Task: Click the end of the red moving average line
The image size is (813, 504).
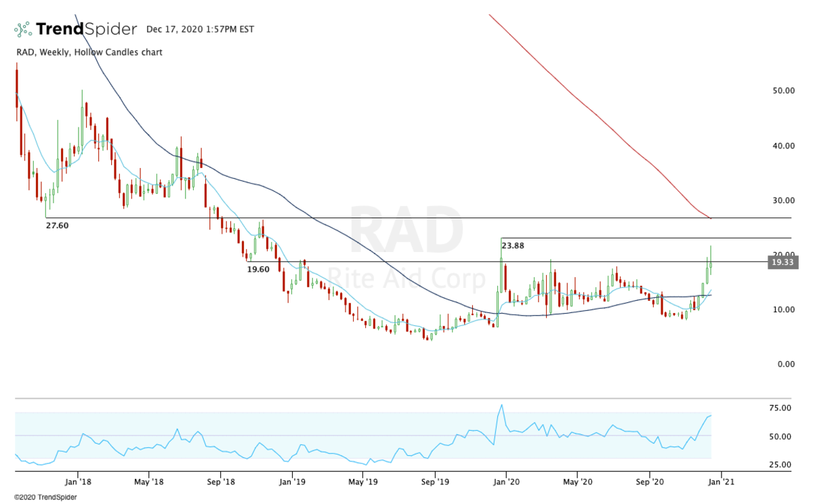Action: tap(709, 218)
